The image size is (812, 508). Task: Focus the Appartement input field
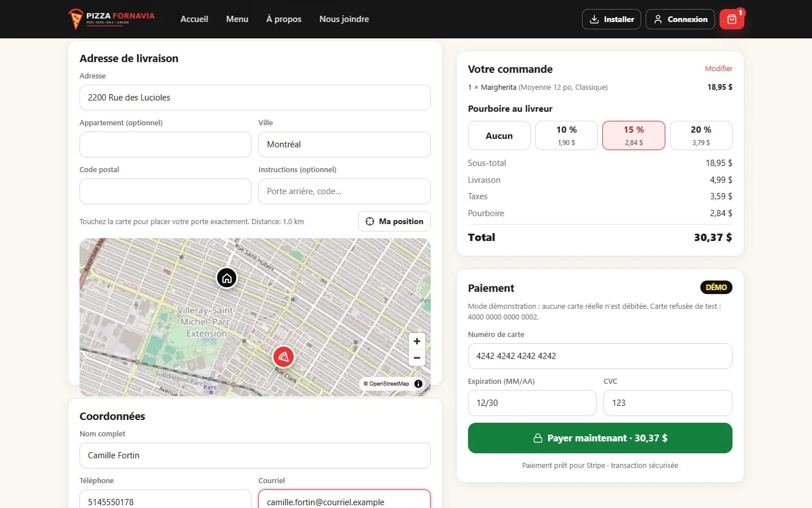(x=165, y=144)
